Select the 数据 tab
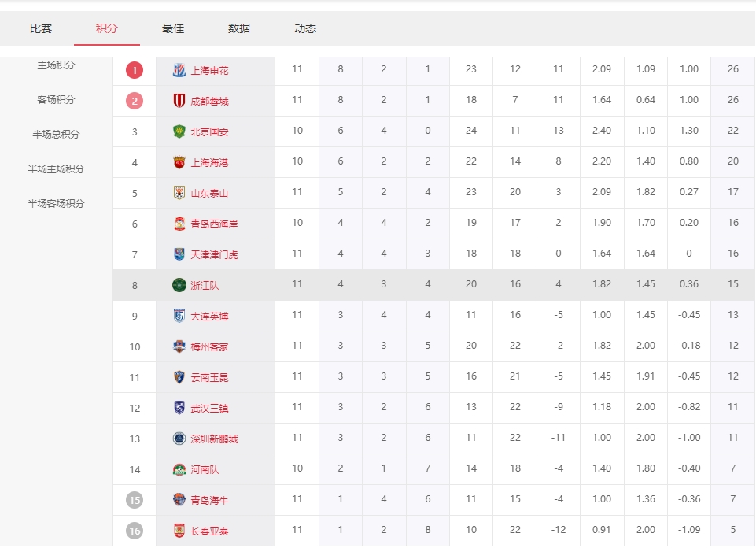Image resolution: width=756 pixels, height=548 pixels. click(239, 28)
